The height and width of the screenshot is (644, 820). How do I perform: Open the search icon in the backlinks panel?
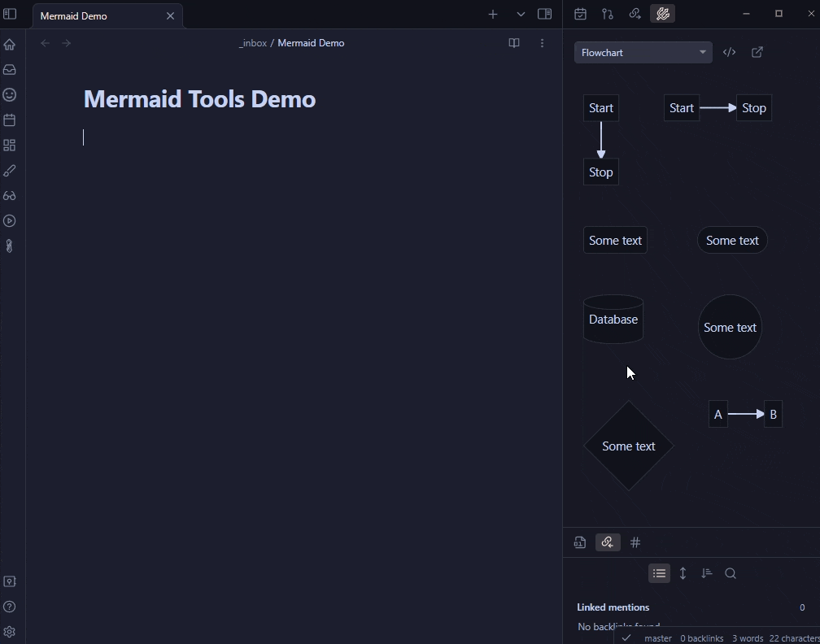click(730, 573)
